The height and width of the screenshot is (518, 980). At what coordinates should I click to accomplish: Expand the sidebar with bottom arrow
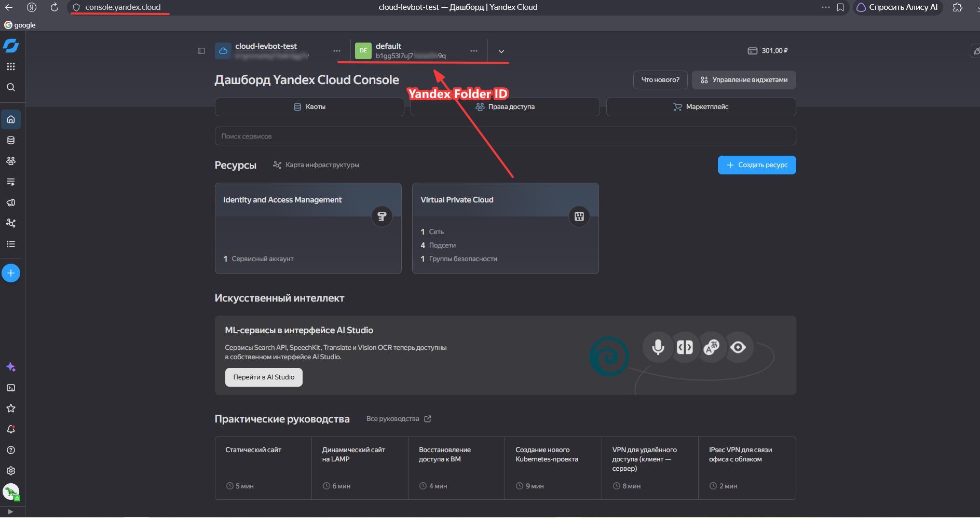[10, 512]
